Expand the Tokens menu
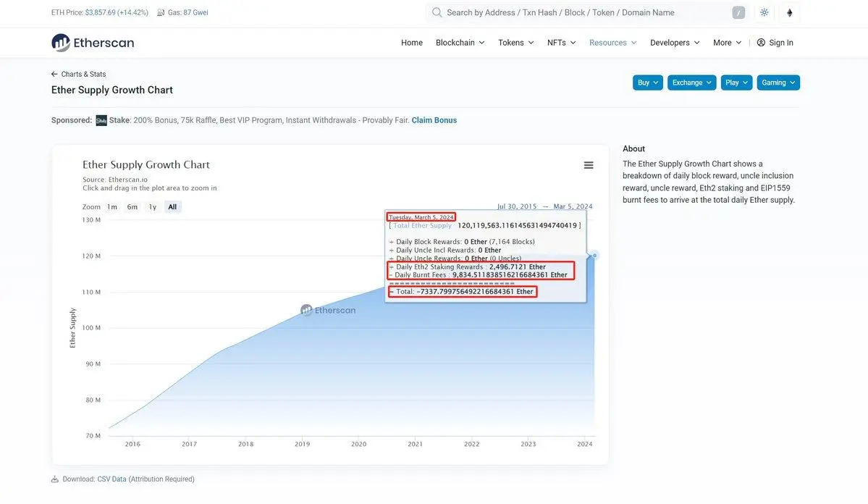868x504 pixels. [x=516, y=43]
